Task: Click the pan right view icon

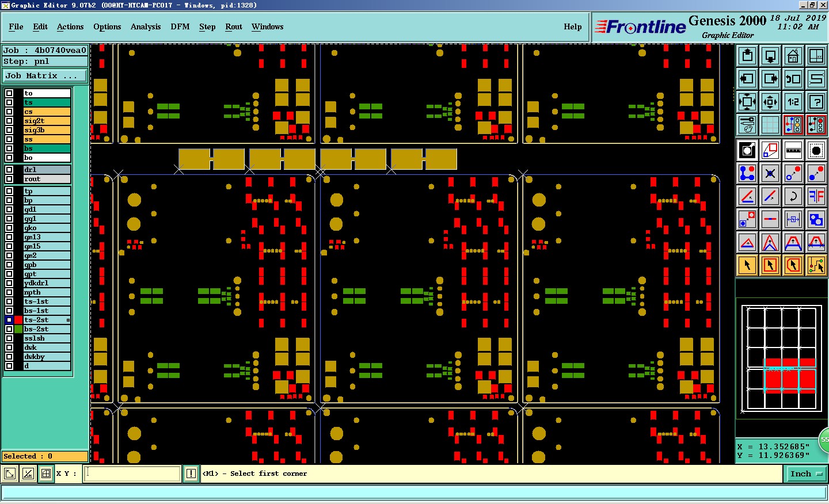Action: point(770,79)
